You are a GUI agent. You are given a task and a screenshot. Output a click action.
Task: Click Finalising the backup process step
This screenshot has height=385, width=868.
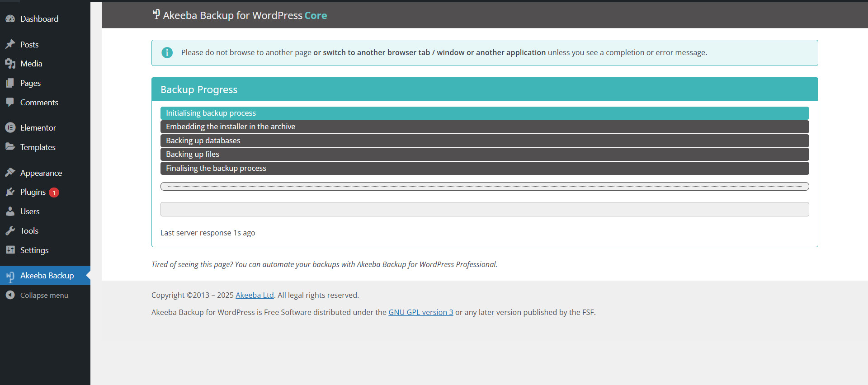[485, 168]
